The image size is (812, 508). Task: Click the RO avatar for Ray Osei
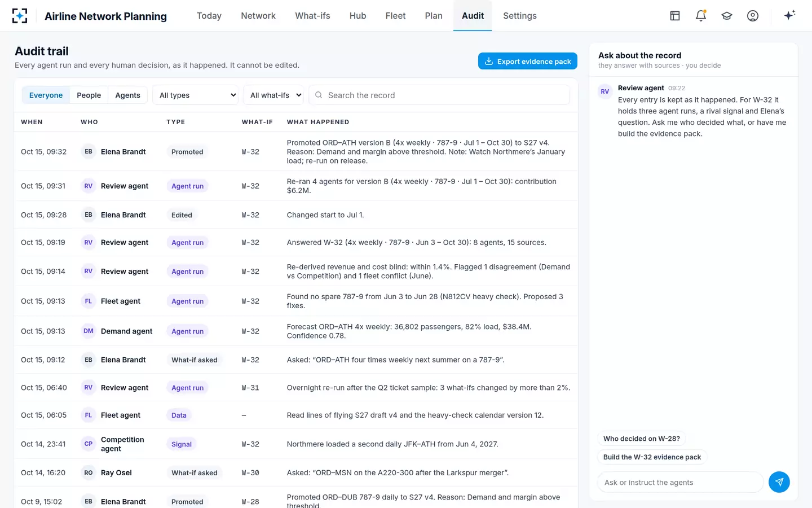(x=89, y=472)
